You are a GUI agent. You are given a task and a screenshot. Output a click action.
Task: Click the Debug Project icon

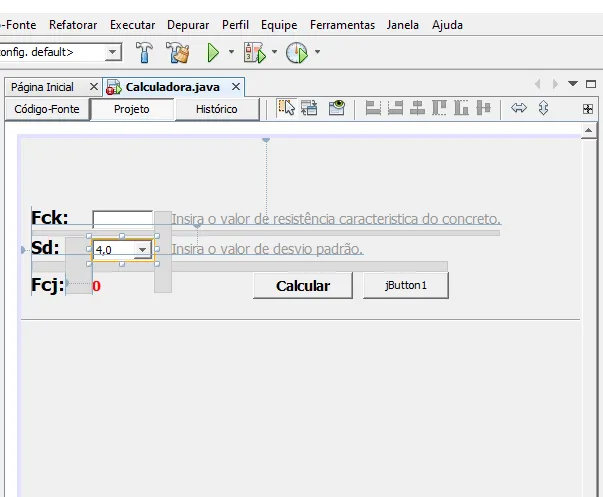254,52
